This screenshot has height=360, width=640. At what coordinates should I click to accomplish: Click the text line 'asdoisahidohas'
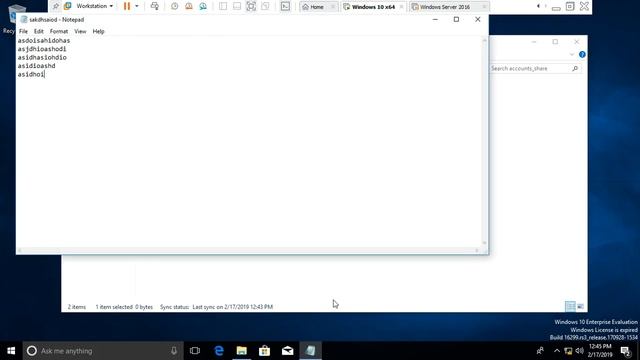point(44,40)
